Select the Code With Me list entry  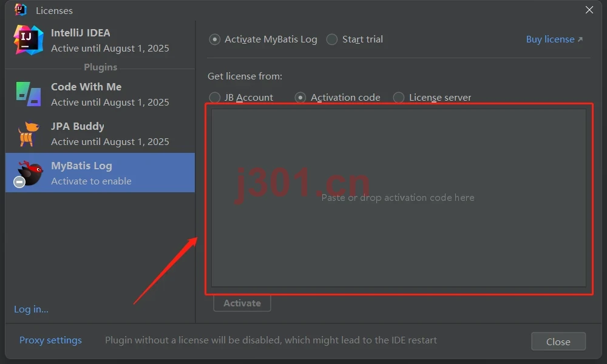click(x=100, y=94)
